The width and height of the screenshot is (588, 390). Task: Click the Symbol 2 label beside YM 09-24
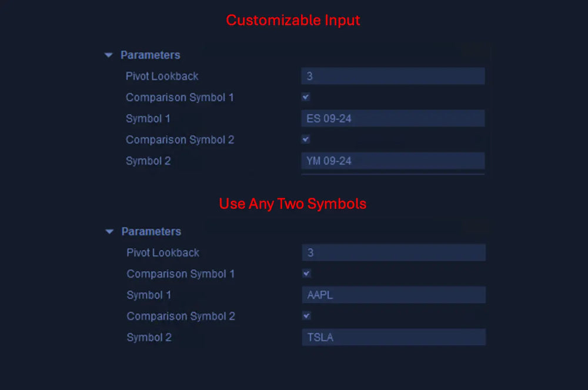(x=148, y=161)
